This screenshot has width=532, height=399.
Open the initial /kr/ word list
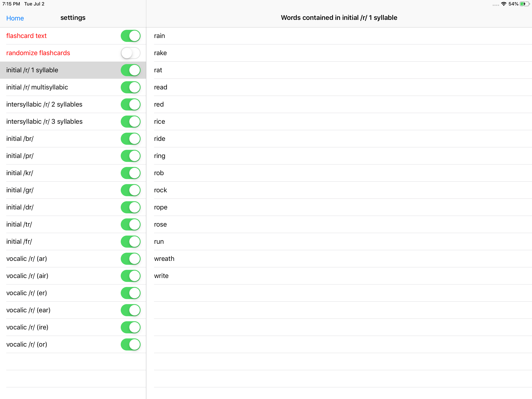20,173
